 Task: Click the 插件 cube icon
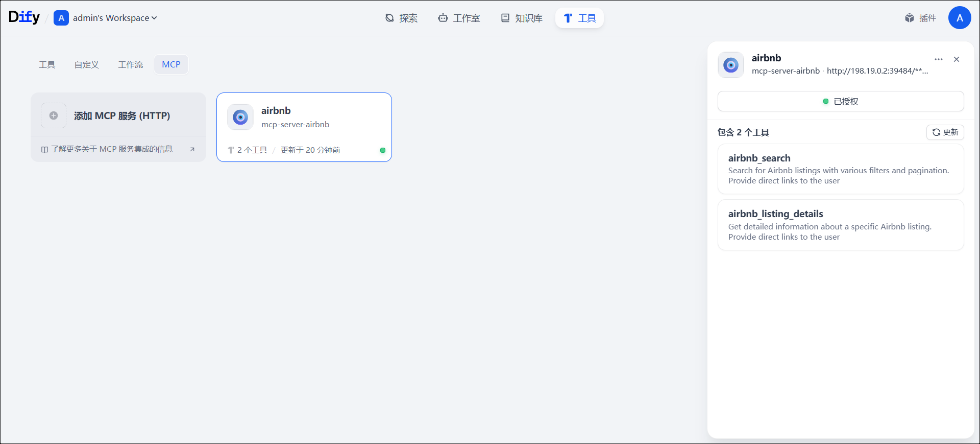click(910, 18)
